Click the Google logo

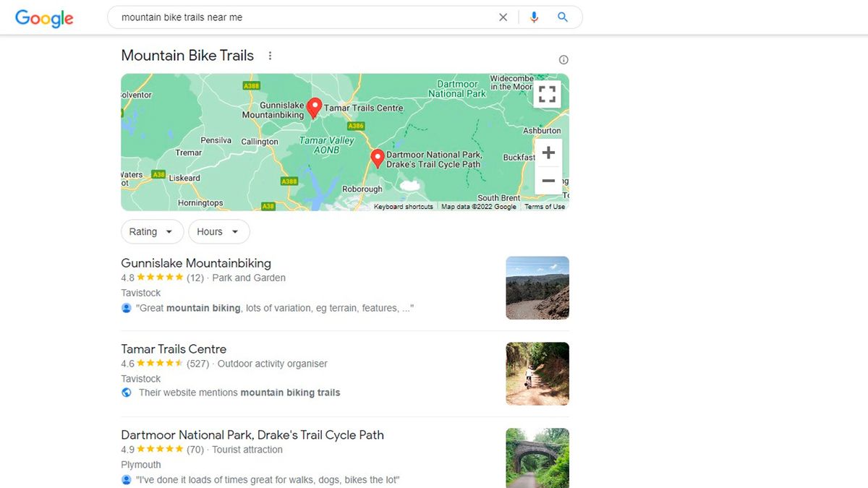(43, 18)
